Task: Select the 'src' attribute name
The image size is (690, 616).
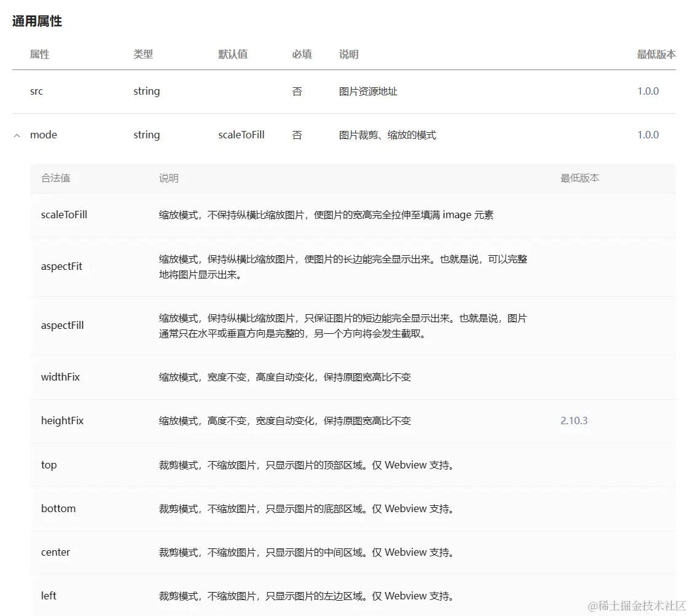Action: (x=36, y=91)
